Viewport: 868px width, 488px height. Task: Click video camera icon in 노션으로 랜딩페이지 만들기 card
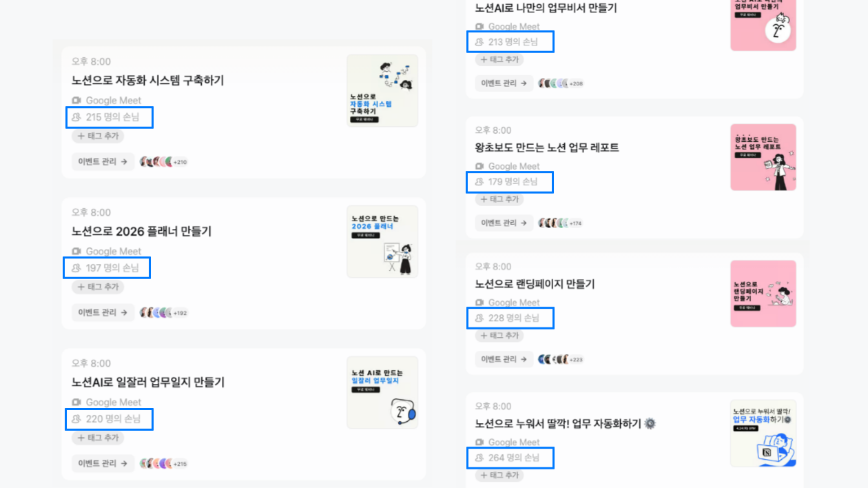coord(479,303)
